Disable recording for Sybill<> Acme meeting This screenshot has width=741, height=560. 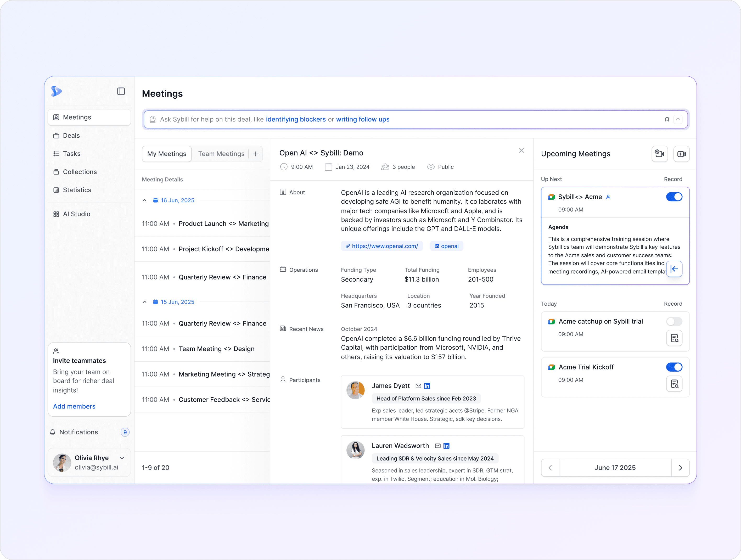(674, 197)
